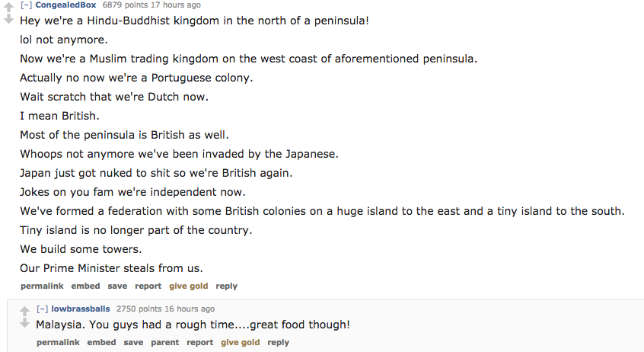Click embed under CongealedBox's comment
This screenshot has height=352, width=644.
click(85, 286)
